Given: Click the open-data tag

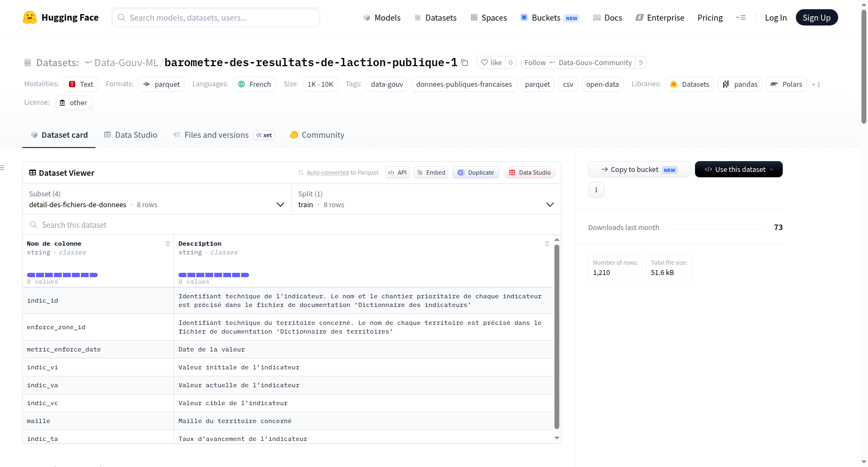Looking at the screenshot, I should click(602, 84).
